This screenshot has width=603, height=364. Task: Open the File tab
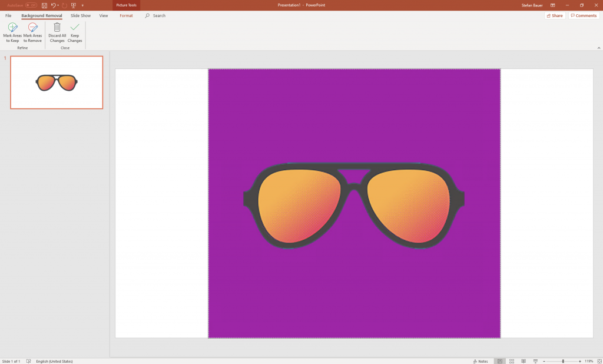click(x=8, y=16)
